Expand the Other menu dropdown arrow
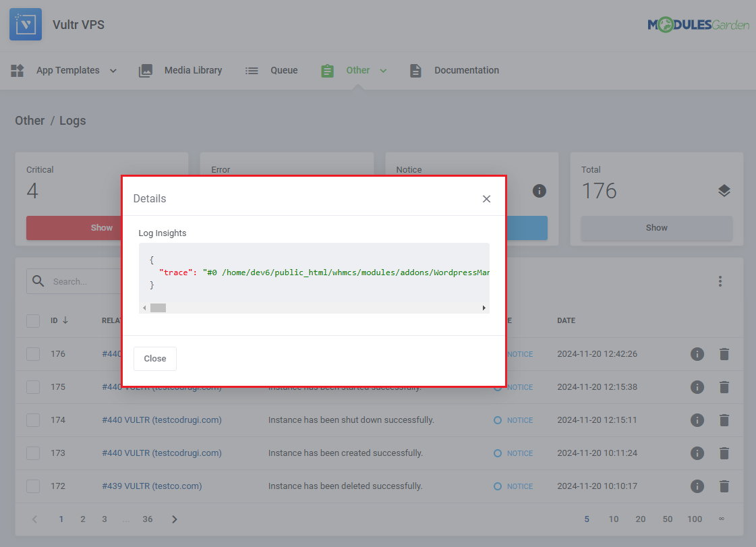This screenshot has width=756, height=547. click(383, 71)
